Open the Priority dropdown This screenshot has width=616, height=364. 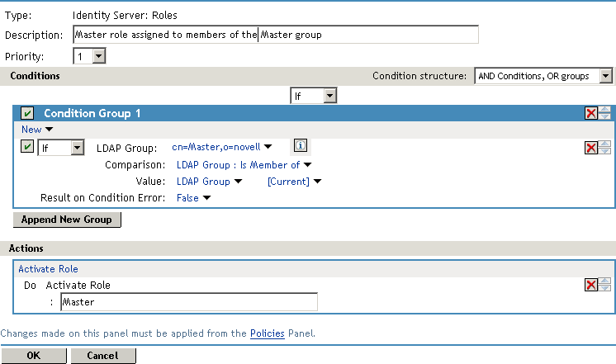click(x=99, y=56)
